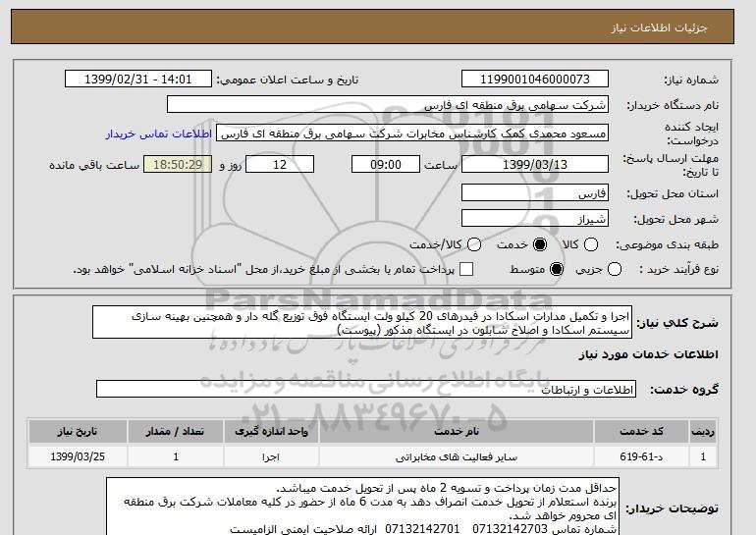Click the buyer notes text box
The height and width of the screenshot is (535, 756).
[x=362, y=507]
